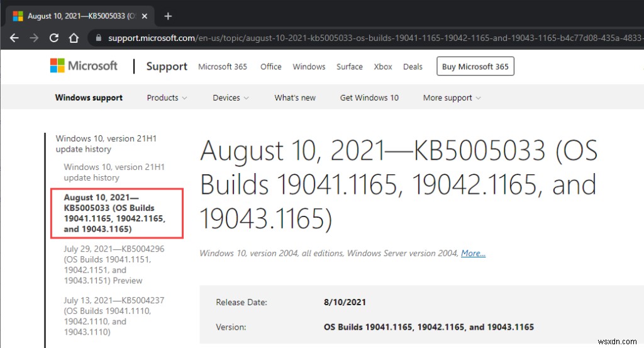Image resolution: width=644 pixels, height=348 pixels.
Task: Click the Release Date: label
Action: (x=241, y=303)
